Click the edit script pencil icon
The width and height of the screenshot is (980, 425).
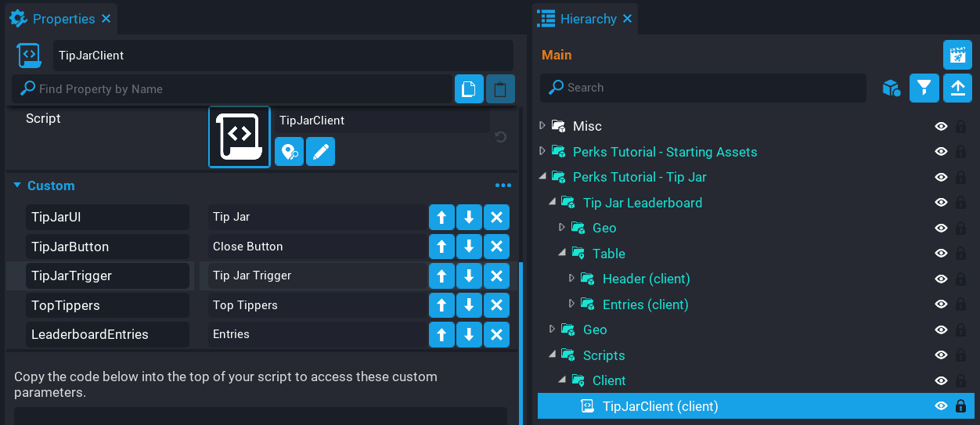click(x=320, y=152)
